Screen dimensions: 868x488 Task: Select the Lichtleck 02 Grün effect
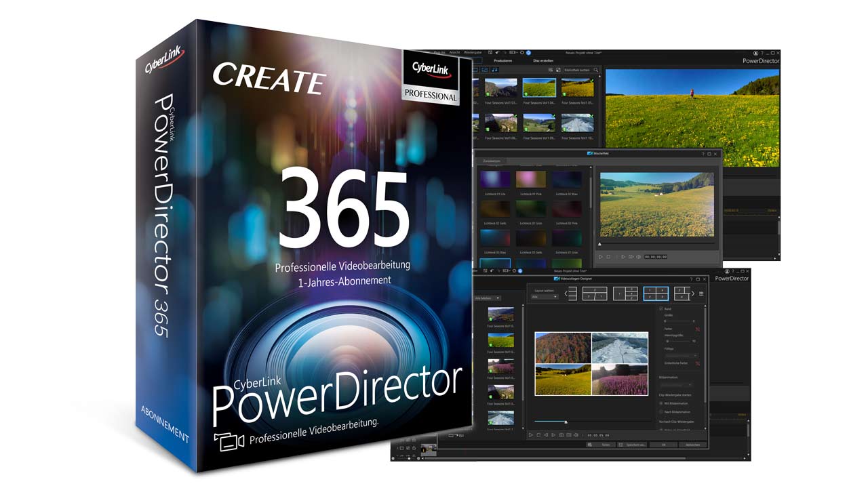pos(531,208)
